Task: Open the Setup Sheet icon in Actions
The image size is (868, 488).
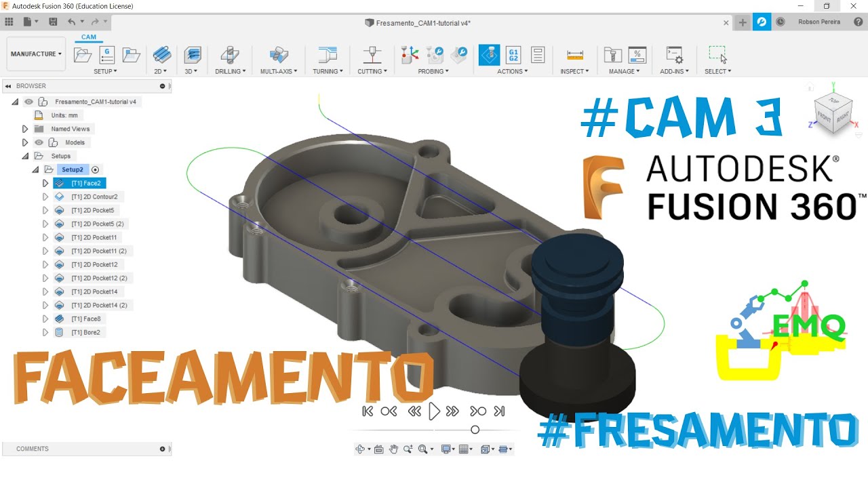Action: pos(538,55)
